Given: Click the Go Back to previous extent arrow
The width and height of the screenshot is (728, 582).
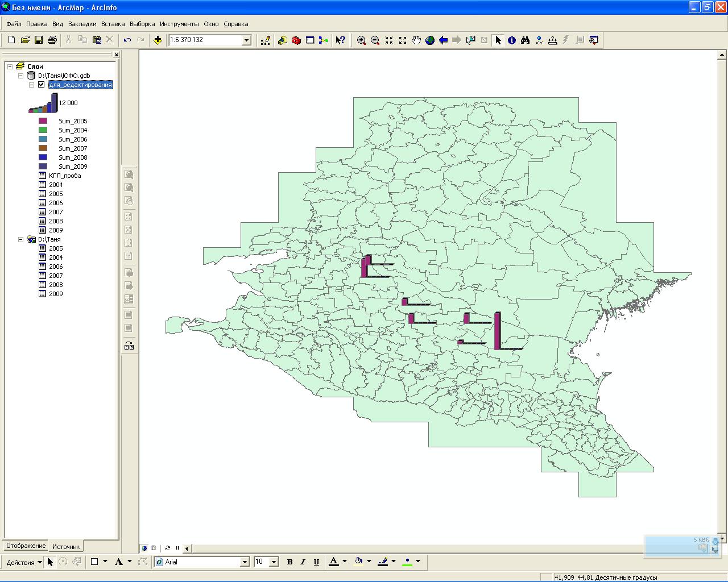Looking at the screenshot, I should (444, 40).
